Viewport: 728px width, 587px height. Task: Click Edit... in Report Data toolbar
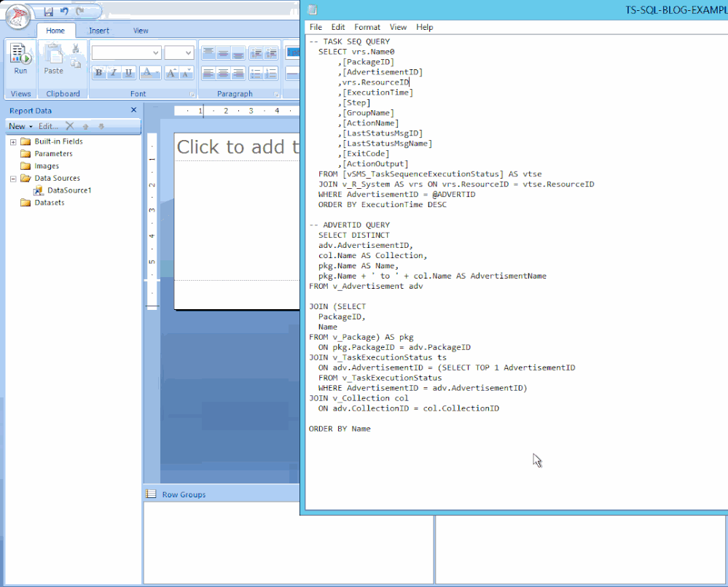tap(48, 126)
